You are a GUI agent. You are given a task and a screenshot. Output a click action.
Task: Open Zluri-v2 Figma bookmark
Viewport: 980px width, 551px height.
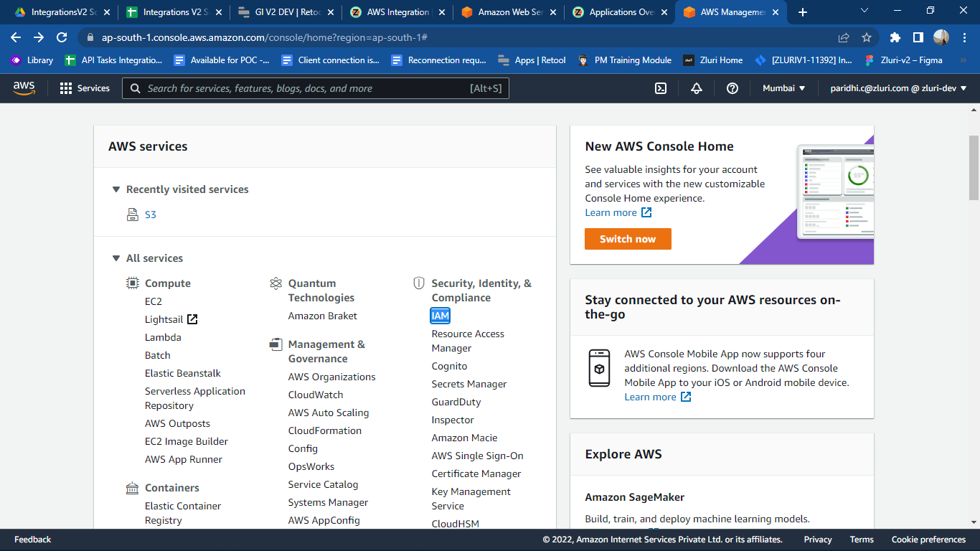[903, 60]
